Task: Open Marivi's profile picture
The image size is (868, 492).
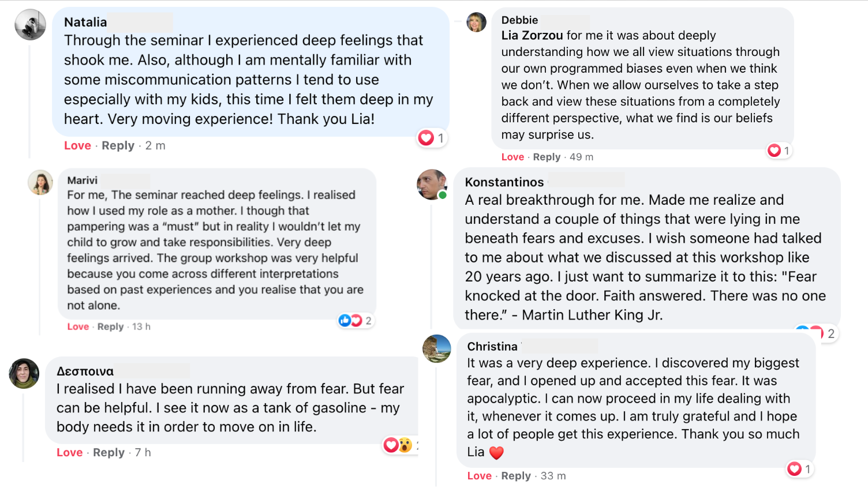Action: pyautogui.click(x=40, y=182)
